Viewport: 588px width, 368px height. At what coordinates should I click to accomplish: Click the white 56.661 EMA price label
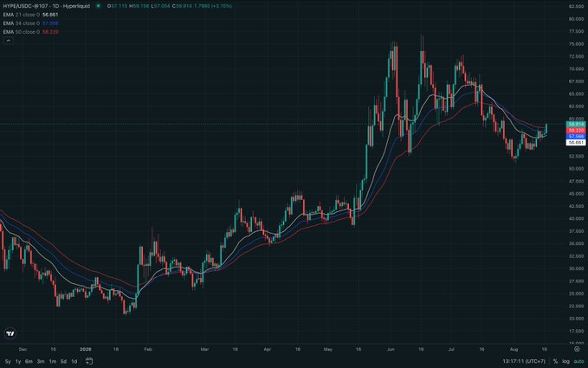coord(576,143)
